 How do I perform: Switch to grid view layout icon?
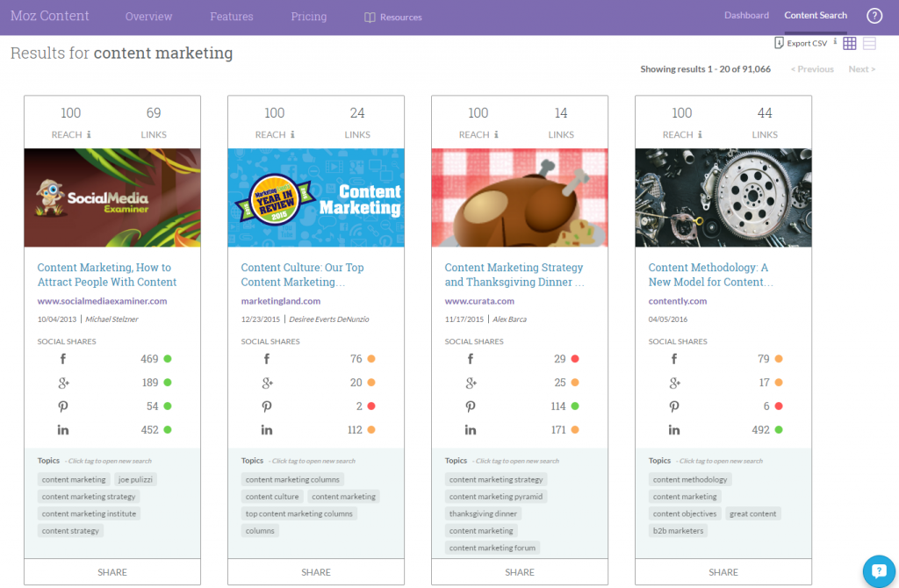point(850,44)
